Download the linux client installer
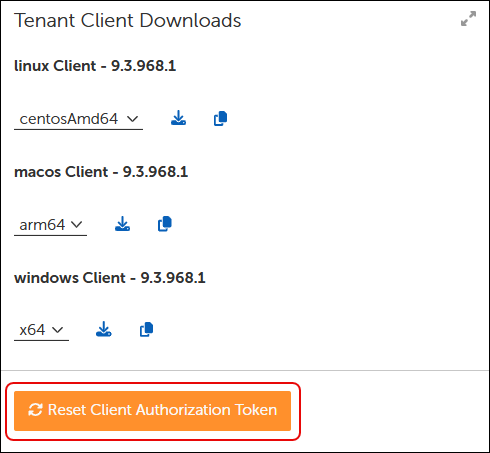Screen dimensions: 490x453 pos(178,118)
